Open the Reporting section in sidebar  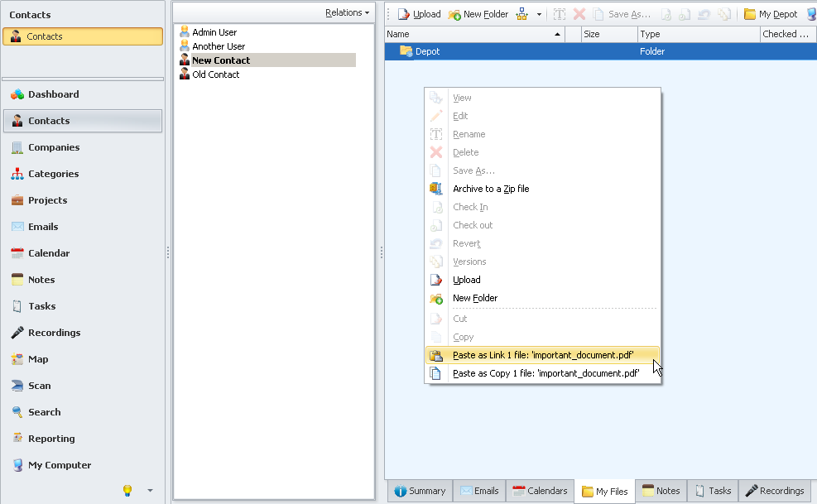pyautogui.click(x=51, y=439)
